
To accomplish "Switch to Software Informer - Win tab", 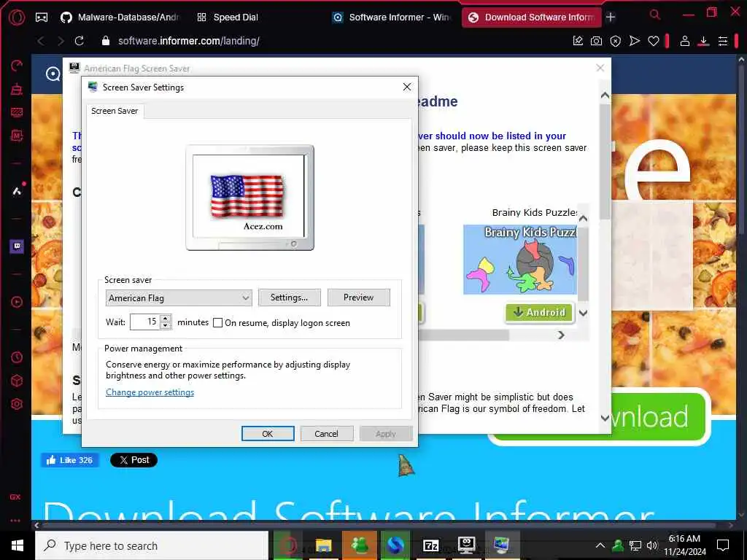I will (x=392, y=17).
